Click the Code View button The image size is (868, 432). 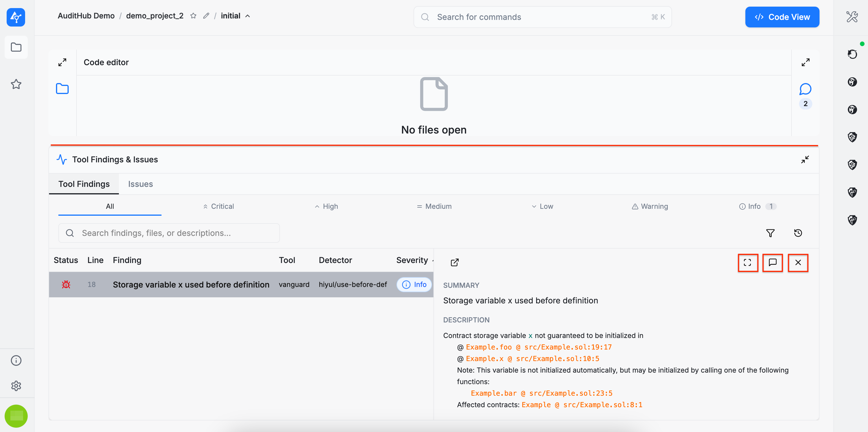click(782, 17)
